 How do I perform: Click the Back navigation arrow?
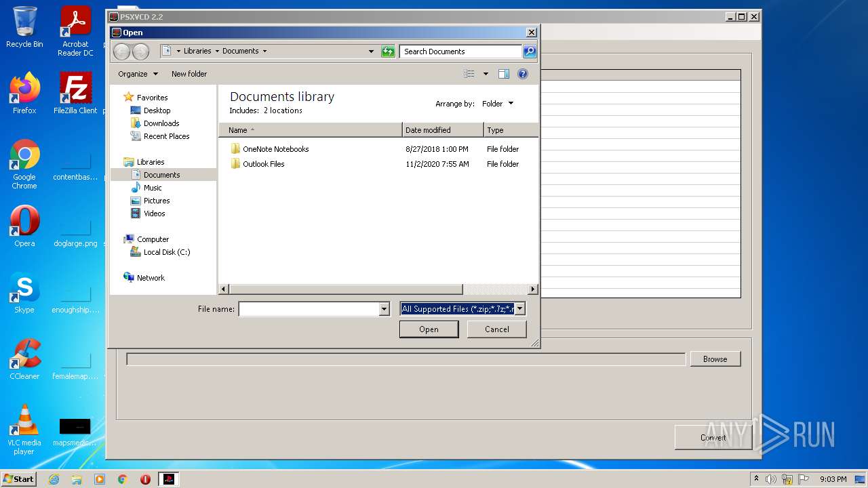point(121,52)
